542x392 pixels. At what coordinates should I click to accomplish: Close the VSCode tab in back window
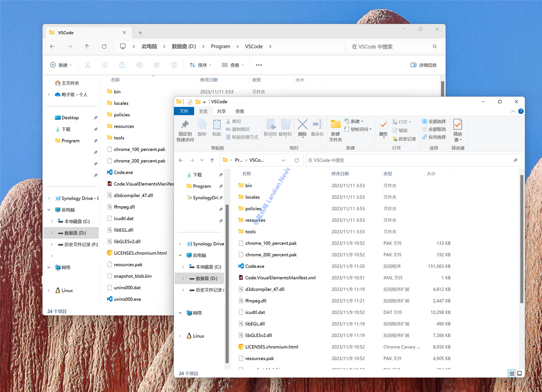click(x=124, y=33)
